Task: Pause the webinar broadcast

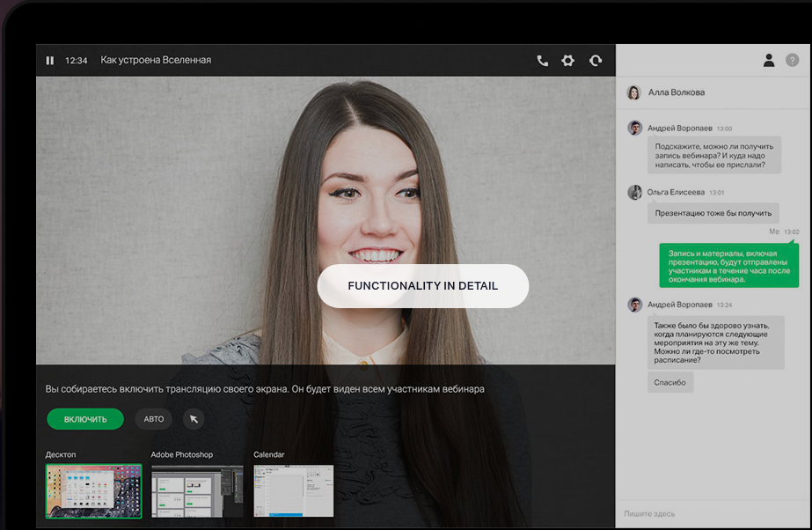Action: pos(50,61)
